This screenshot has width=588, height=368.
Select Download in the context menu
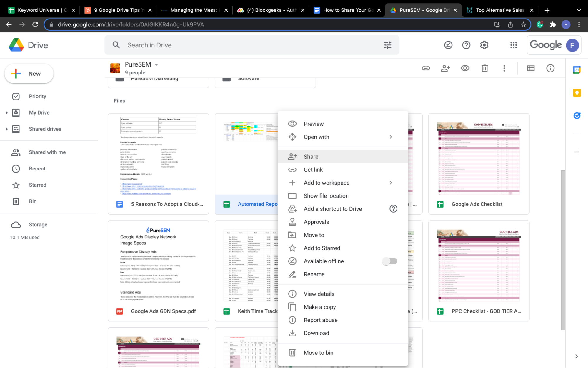343,333
